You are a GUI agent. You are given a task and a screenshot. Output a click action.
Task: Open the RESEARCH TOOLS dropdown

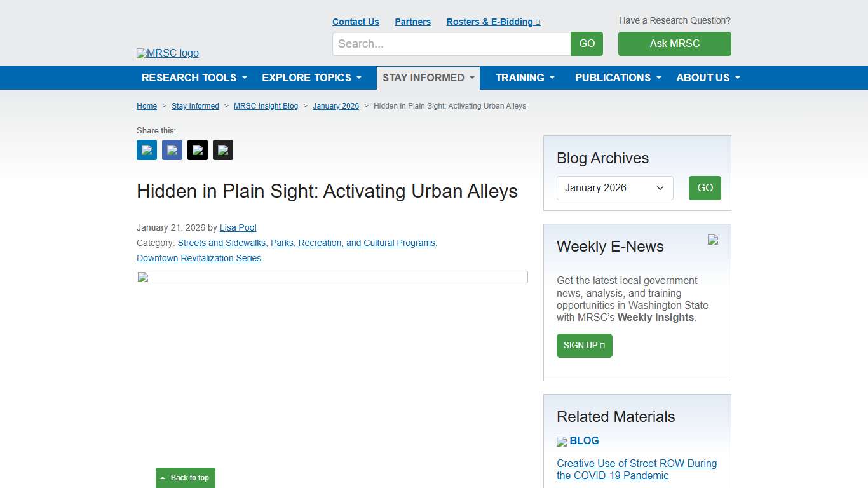[193, 78]
